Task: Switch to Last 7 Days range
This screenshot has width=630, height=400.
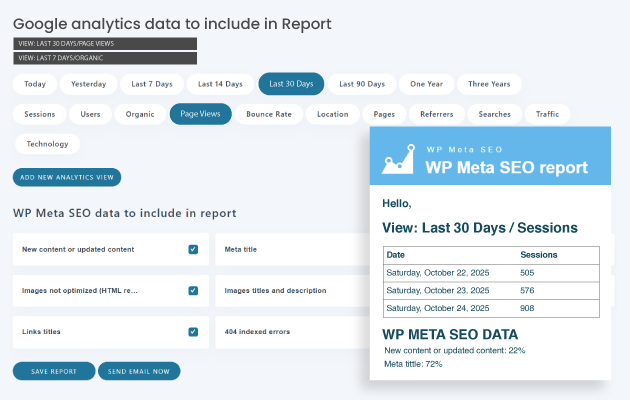Action: click(152, 84)
